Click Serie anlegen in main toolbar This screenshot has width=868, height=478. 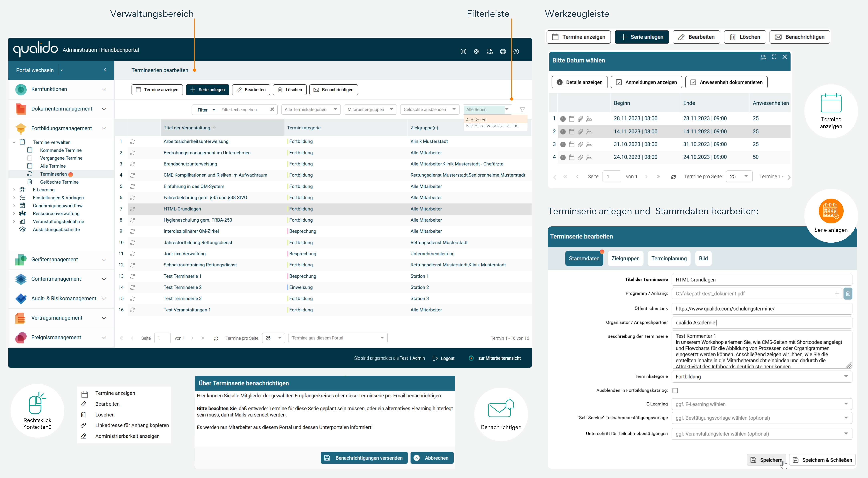208,90
